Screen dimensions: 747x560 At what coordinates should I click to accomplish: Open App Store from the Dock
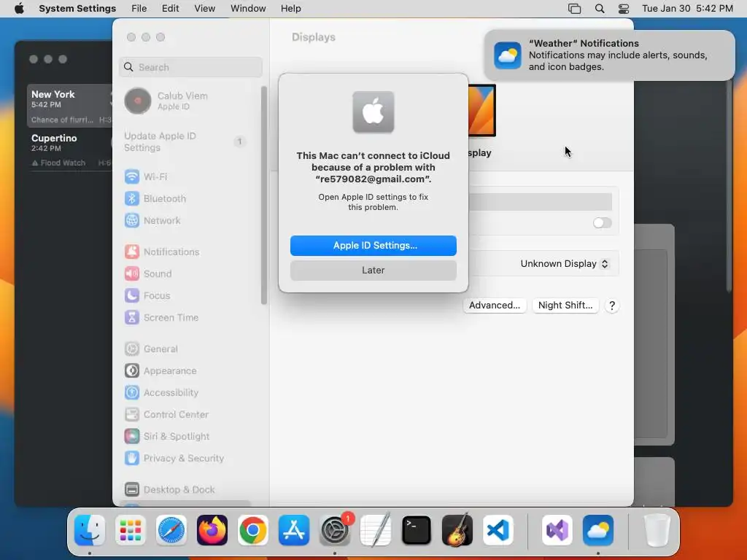click(x=294, y=530)
